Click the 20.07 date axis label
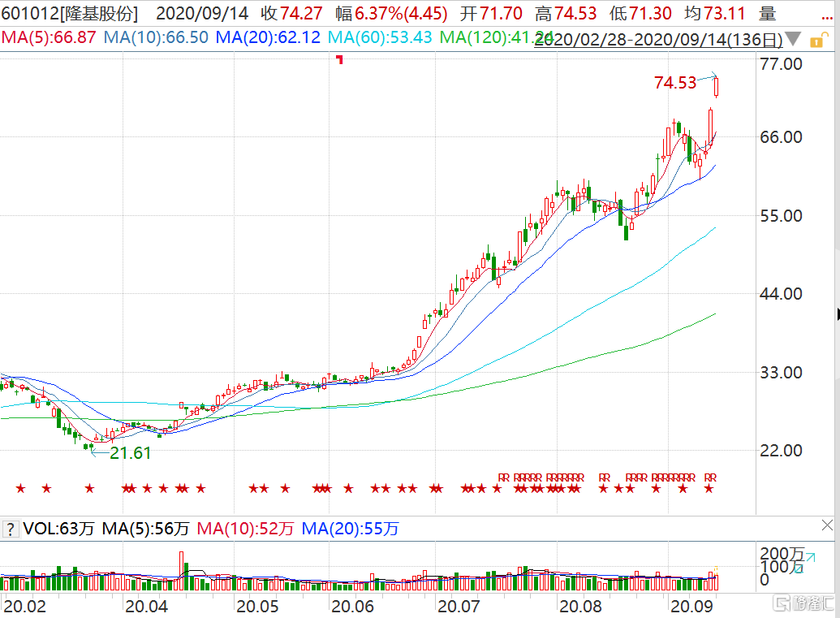 click(459, 606)
